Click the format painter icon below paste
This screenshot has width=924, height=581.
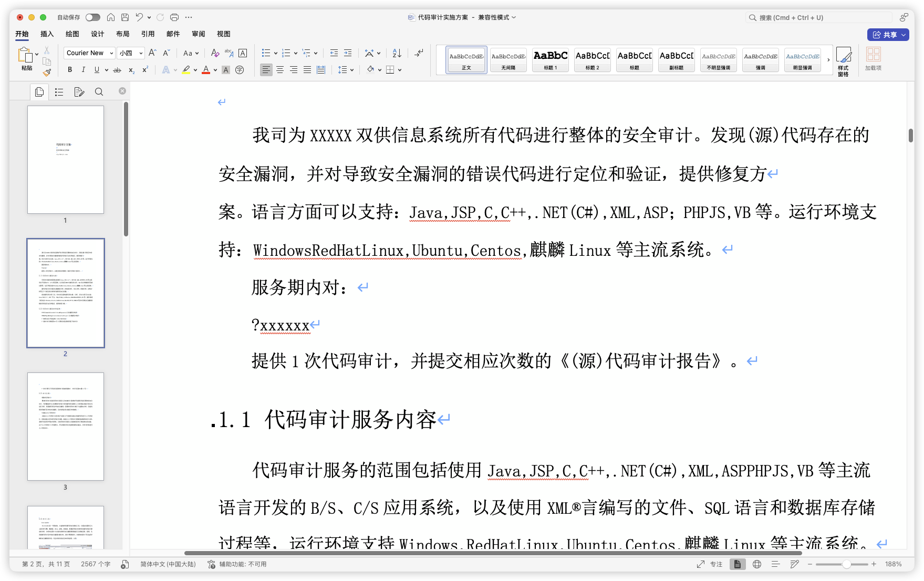pos(46,73)
